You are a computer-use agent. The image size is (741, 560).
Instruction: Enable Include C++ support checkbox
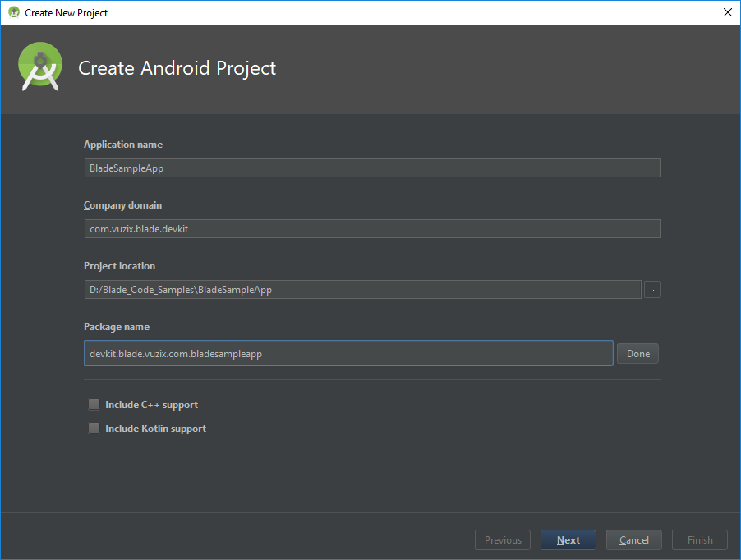94,404
